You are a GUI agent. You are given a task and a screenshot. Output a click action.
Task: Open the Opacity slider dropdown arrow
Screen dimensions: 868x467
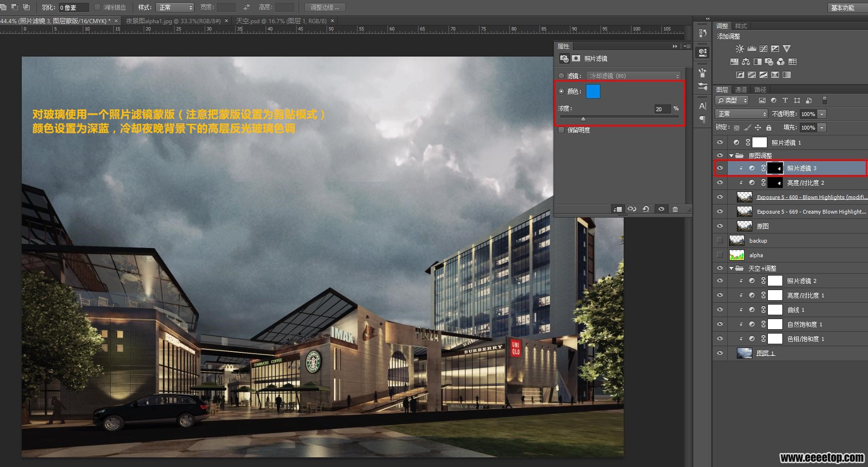point(822,114)
